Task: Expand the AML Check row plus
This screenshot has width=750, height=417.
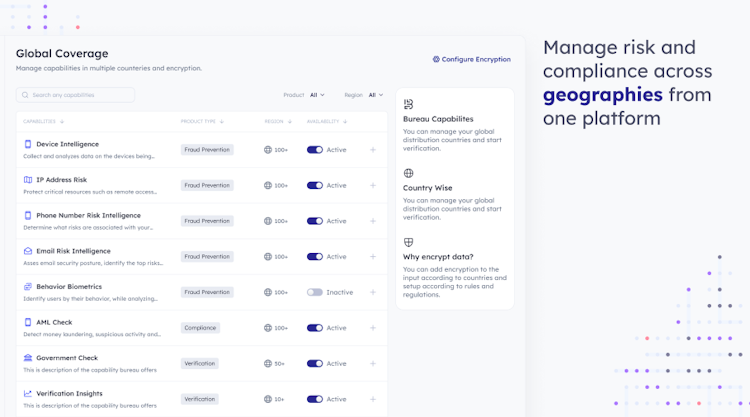Action: [x=373, y=328]
